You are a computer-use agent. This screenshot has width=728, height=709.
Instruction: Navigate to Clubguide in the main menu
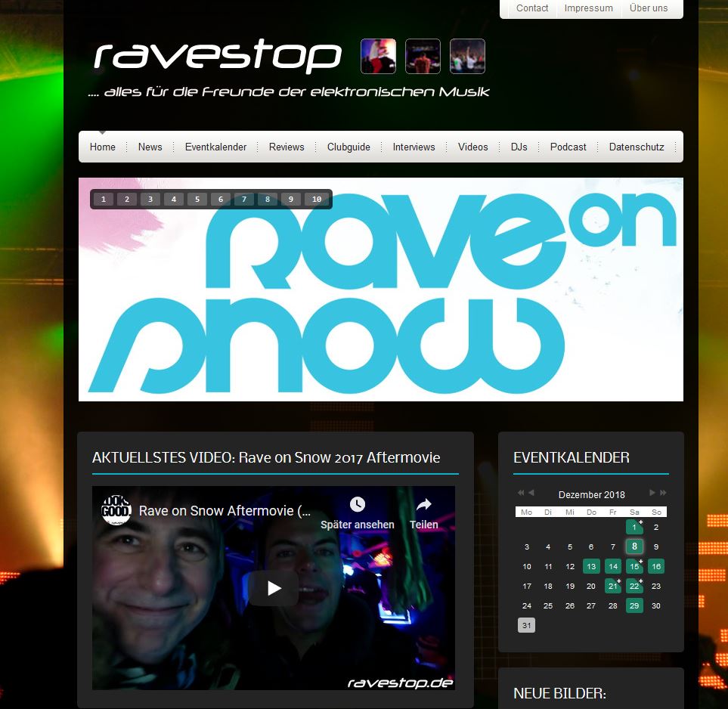[349, 147]
